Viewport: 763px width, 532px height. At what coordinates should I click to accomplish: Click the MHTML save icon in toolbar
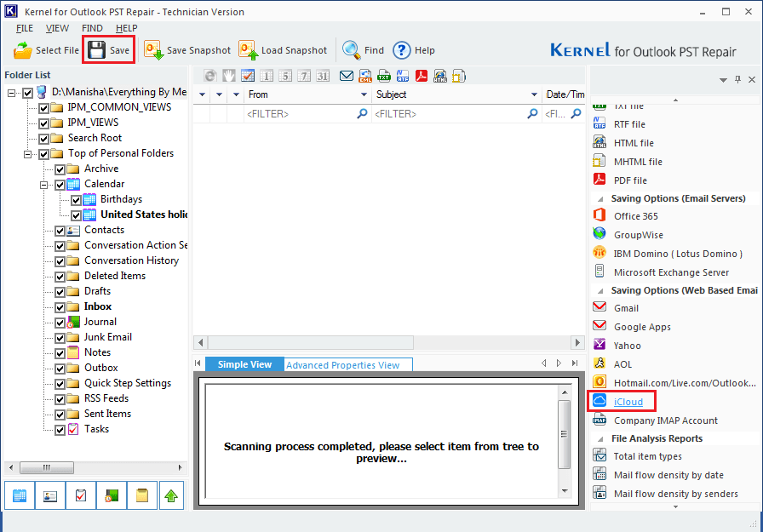pos(459,76)
